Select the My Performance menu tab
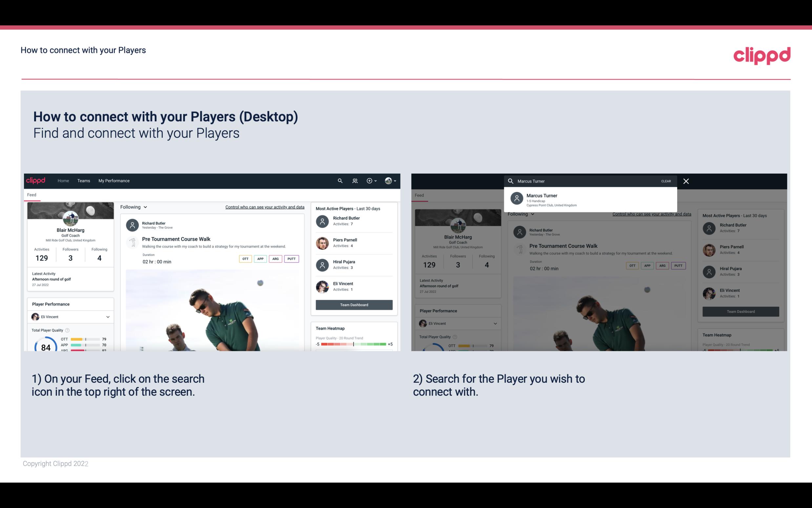The width and height of the screenshot is (812, 508). [x=114, y=180]
